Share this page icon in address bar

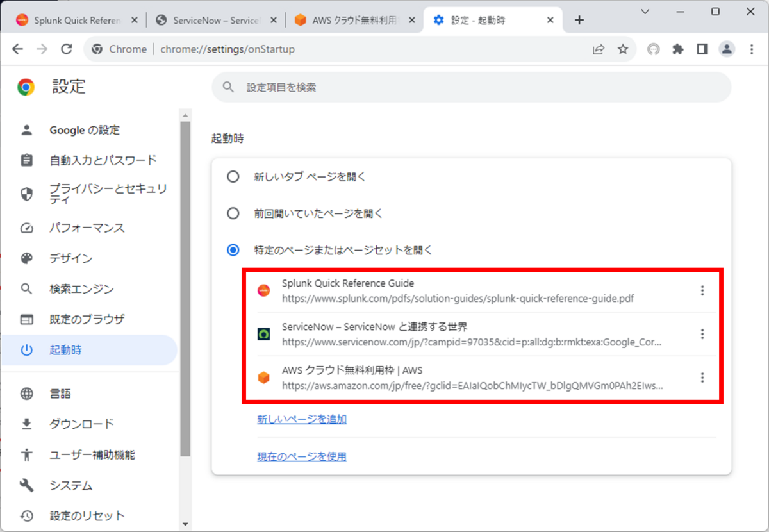click(x=599, y=49)
